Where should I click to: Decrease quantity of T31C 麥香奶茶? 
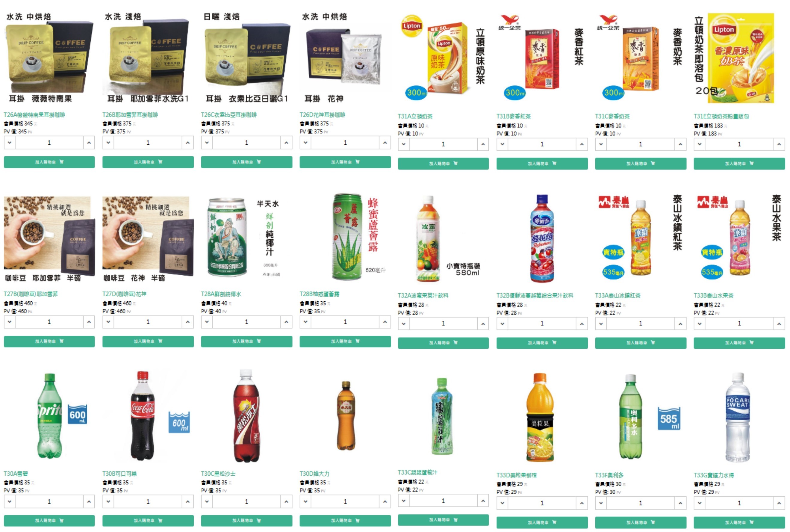[x=601, y=145]
